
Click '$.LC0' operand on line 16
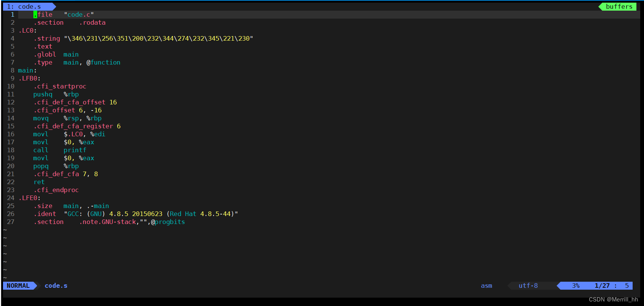pyautogui.click(x=73, y=134)
